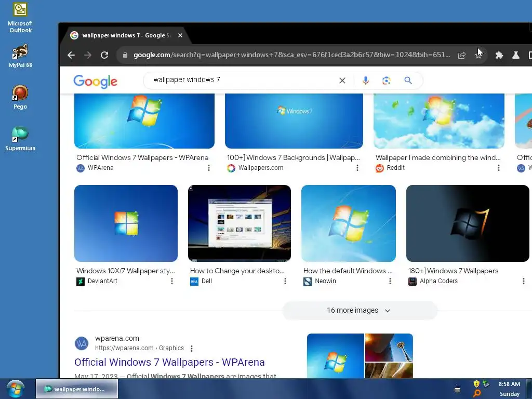Open the Dell desktop settings thumbnail
This screenshot has height=399, width=532.
tap(239, 223)
